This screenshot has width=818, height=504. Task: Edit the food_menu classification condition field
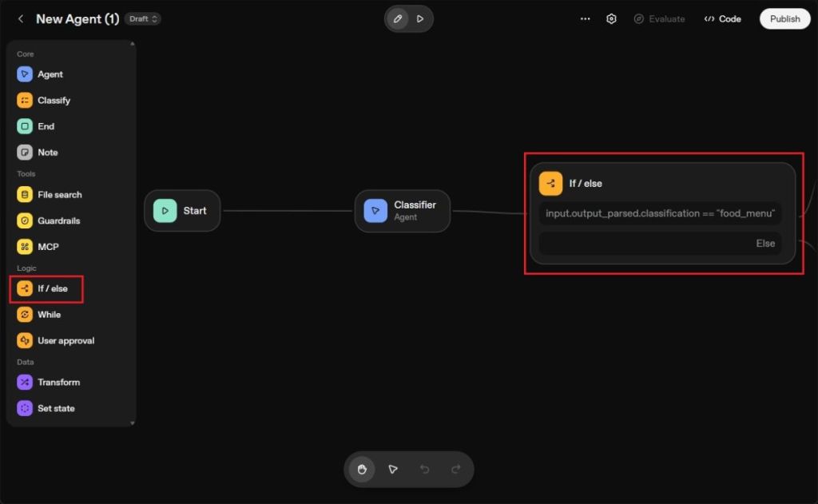point(660,213)
